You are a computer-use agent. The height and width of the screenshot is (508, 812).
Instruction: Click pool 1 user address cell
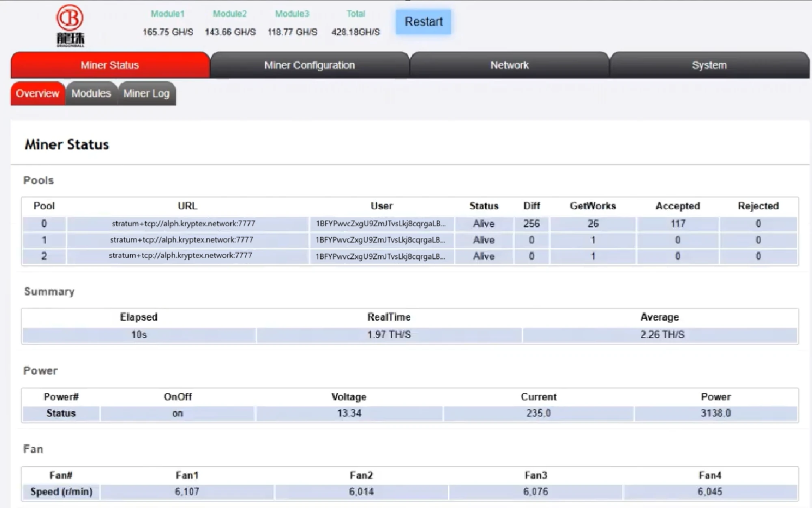380,240
